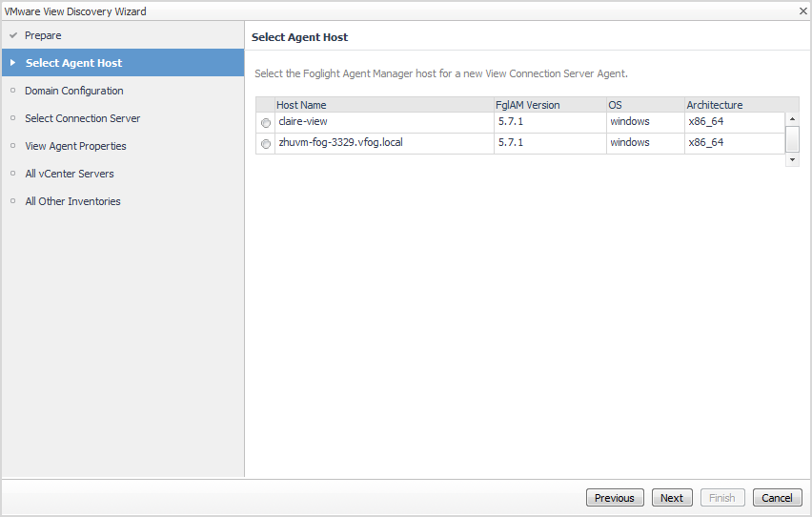The height and width of the screenshot is (517, 812).
Task: Select the zhuvm-fog-3329.vfog.local radio button
Action: pos(266,144)
